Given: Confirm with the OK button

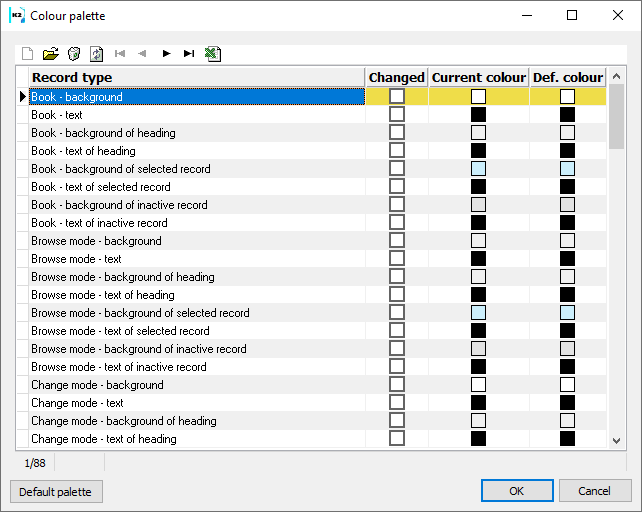Looking at the screenshot, I should (x=517, y=491).
